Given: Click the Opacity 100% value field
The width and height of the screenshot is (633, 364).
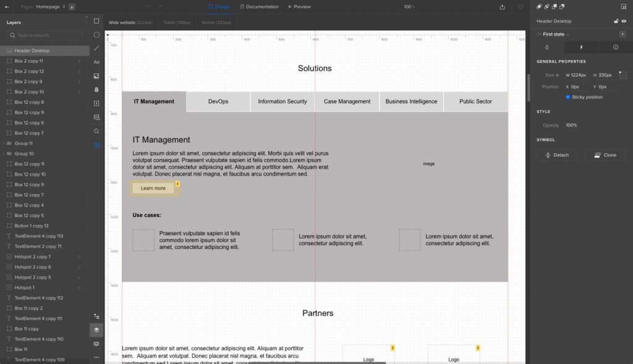Looking at the screenshot, I should tap(571, 125).
